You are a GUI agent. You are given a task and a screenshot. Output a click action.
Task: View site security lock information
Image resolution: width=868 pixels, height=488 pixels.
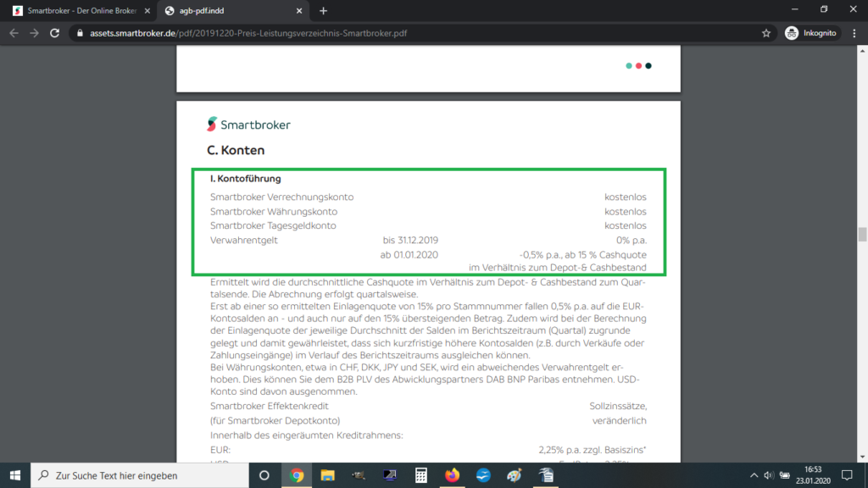coord(80,33)
